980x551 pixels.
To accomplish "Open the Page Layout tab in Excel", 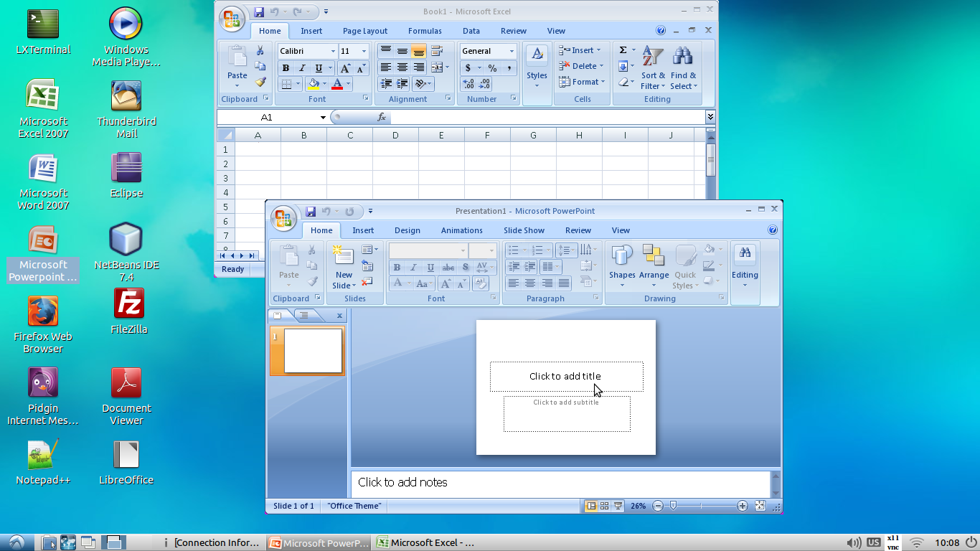I will [365, 31].
